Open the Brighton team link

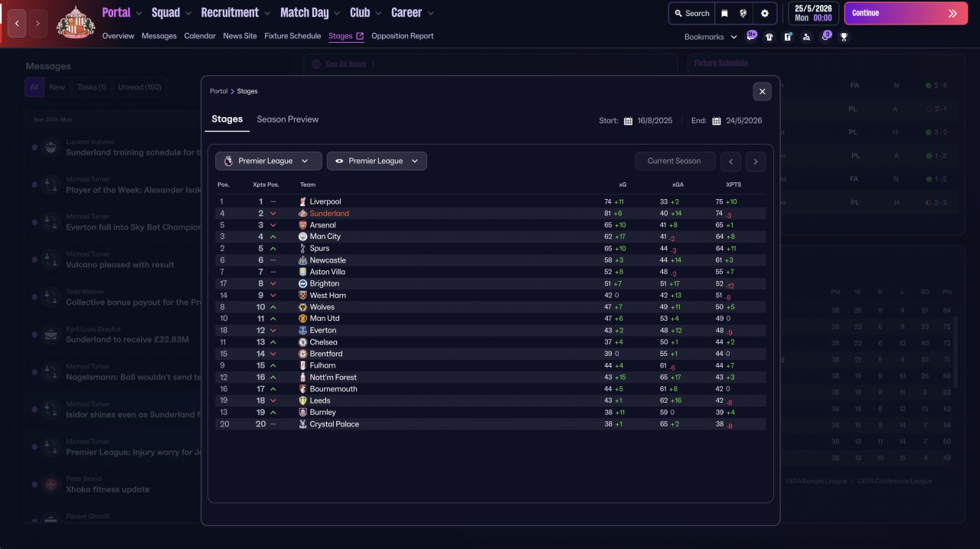325,283
